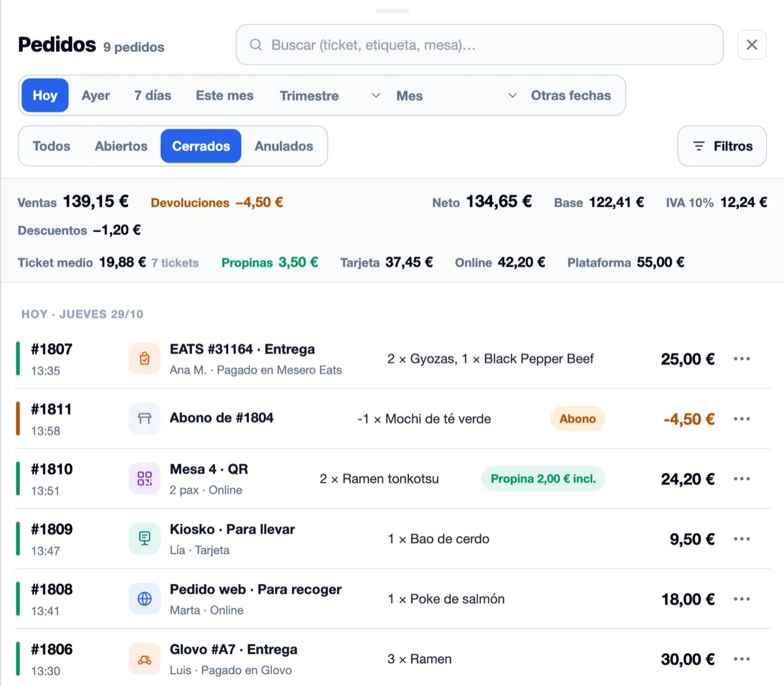Click the Base 122,41 € figure

[599, 203]
